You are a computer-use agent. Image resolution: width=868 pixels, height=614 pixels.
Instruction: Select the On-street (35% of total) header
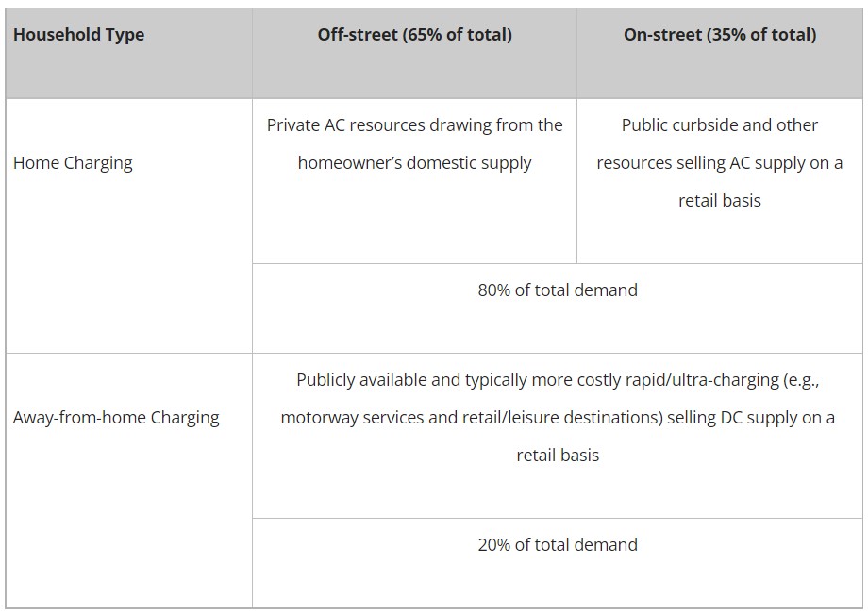click(x=720, y=35)
